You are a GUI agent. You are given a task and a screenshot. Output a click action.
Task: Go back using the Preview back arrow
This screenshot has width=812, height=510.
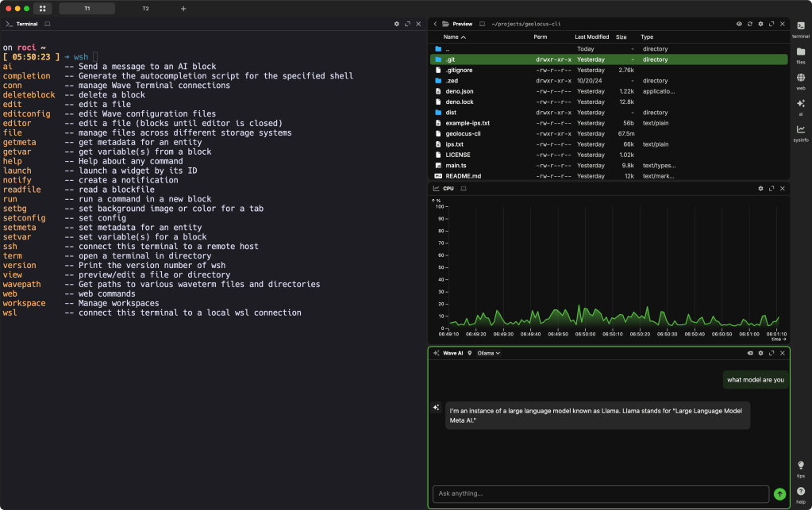(435, 24)
